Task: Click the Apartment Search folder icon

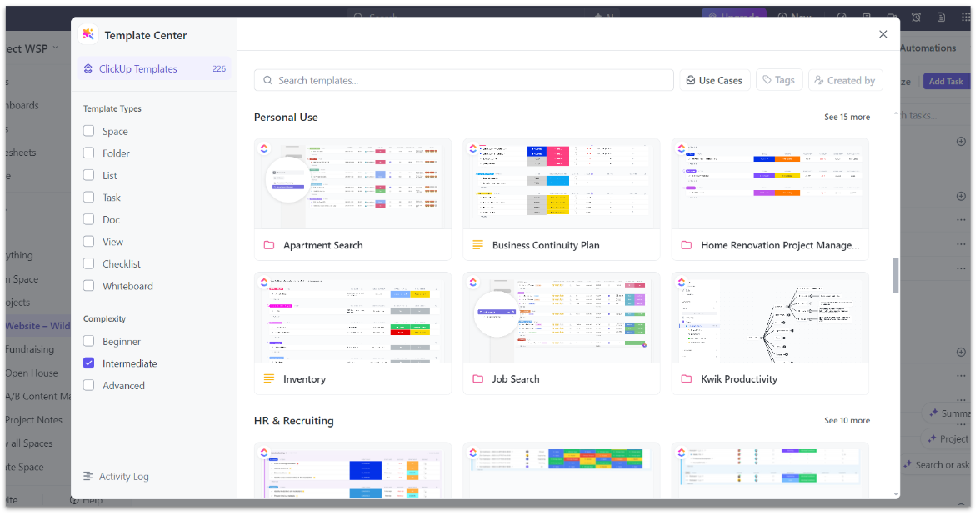Action: click(x=269, y=245)
